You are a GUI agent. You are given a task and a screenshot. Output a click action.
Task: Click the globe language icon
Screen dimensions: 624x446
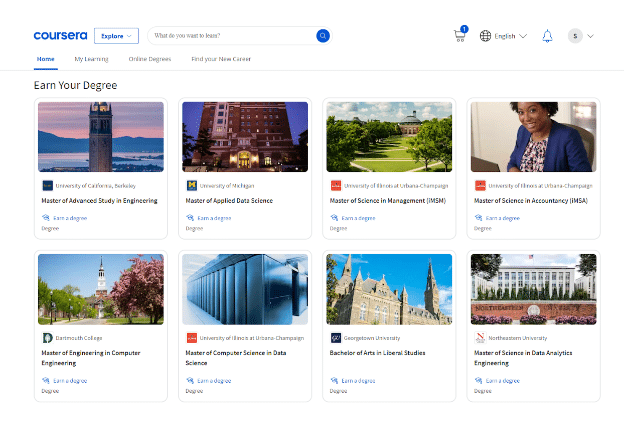[485, 36]
